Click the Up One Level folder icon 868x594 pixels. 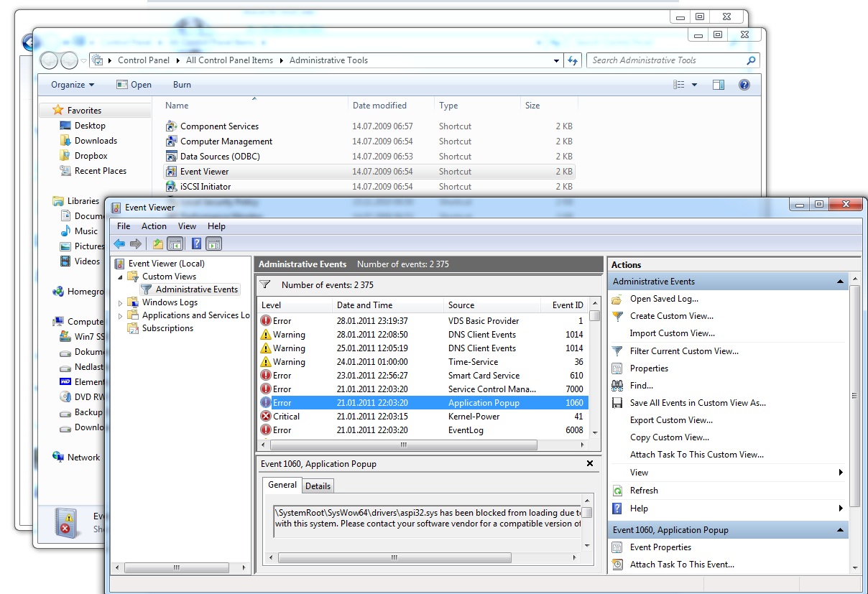click(157, 244)
